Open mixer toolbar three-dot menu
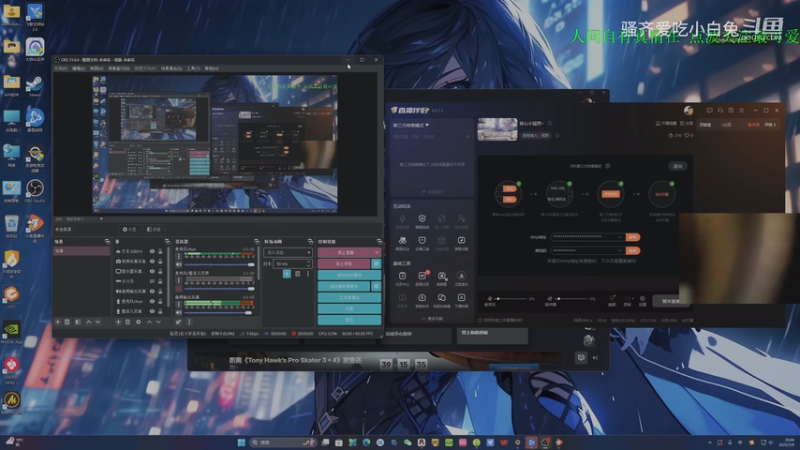This screenshot has height=450, width=800. coord(189,322)
